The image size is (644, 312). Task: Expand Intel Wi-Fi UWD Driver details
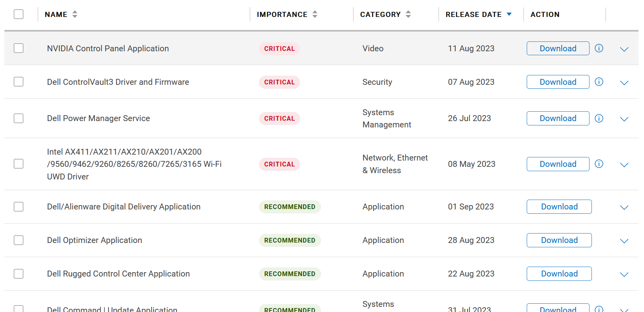click(624, 165)
